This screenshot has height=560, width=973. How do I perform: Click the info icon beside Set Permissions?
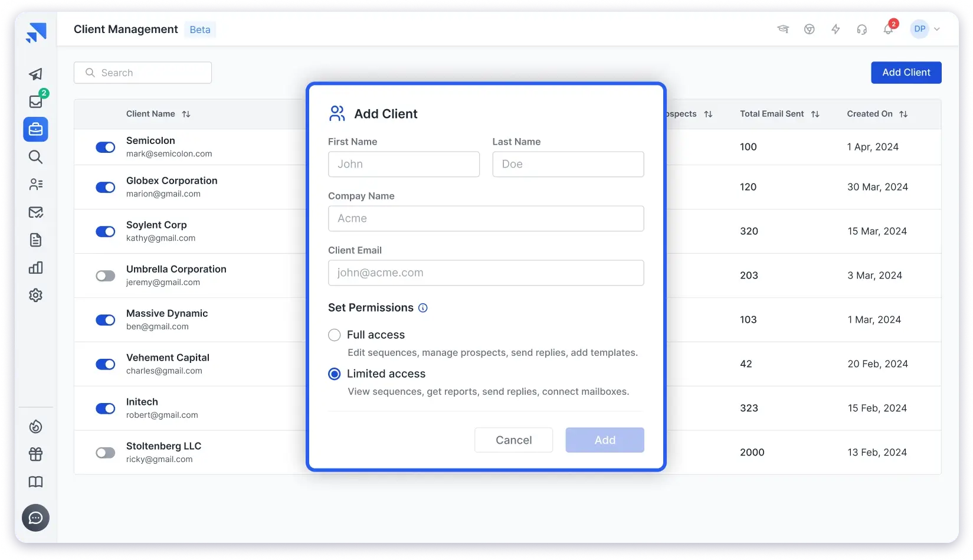tap(423, 308)
